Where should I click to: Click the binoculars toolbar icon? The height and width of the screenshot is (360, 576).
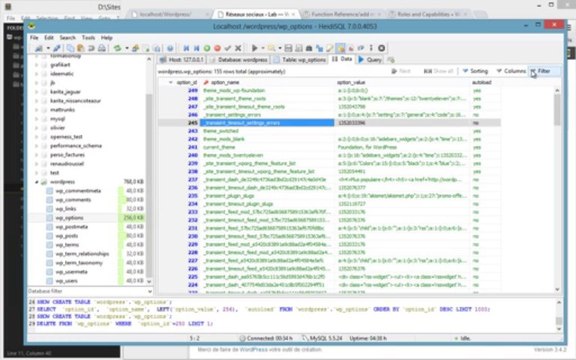pos(309,48)
